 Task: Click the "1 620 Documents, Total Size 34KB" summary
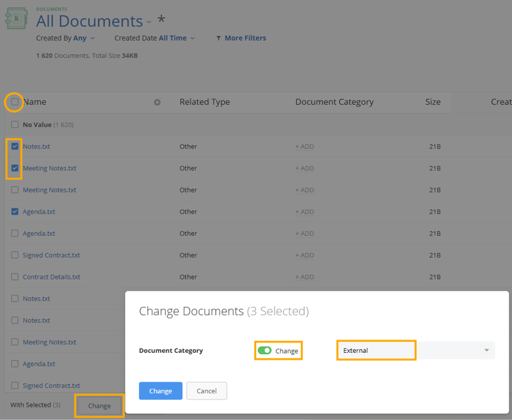[x=87, y=56]
